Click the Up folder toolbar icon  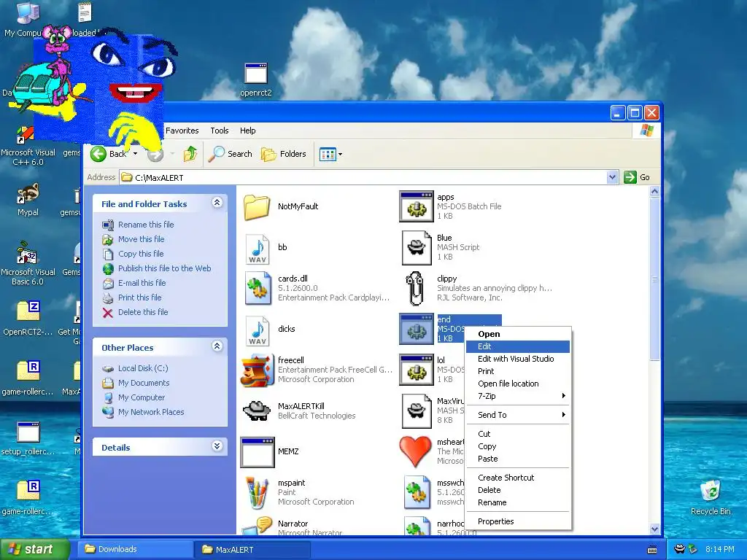click(x=190, y=154)
